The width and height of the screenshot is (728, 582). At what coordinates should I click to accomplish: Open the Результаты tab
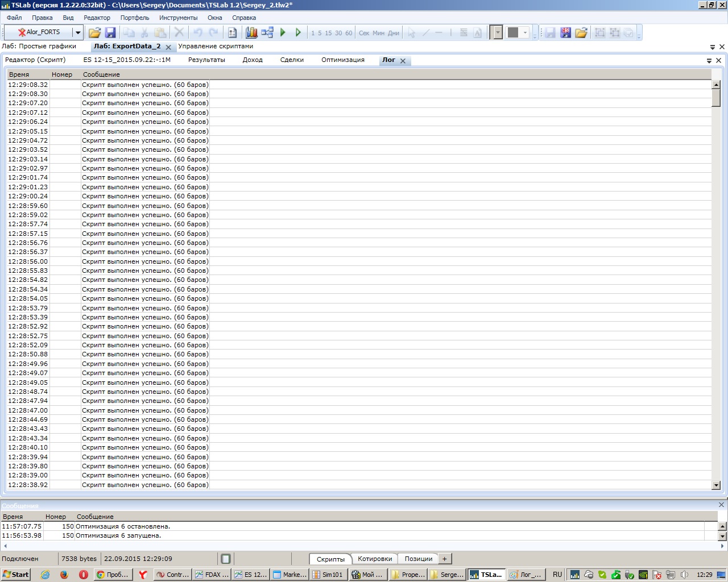(x=206, y=60)
